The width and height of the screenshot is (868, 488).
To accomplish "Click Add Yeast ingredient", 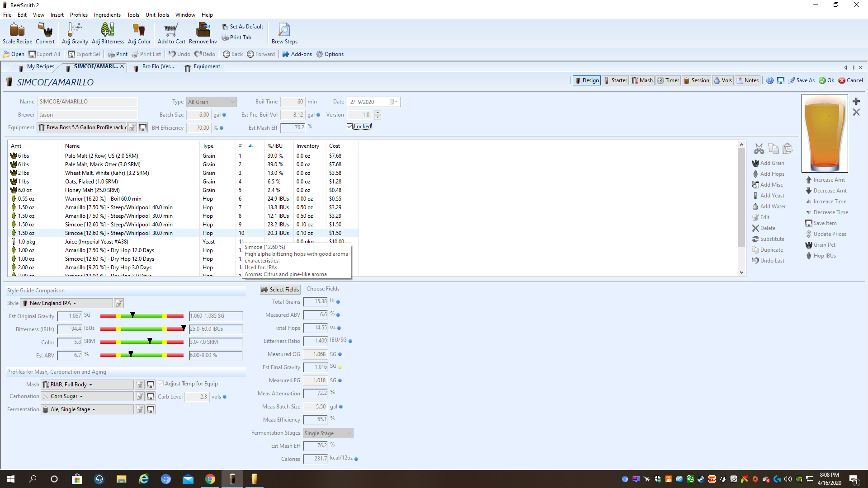I will tap(768, 196).
